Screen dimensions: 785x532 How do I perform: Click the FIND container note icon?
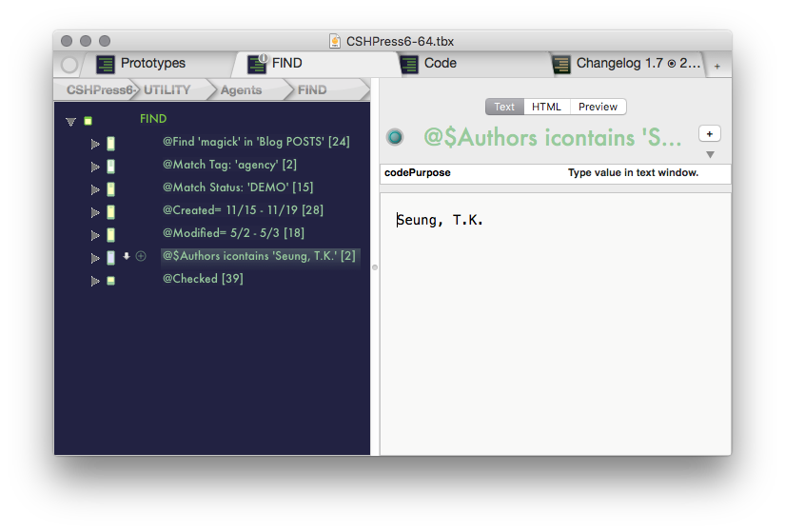pyautogui.click(x=88, y=121)
